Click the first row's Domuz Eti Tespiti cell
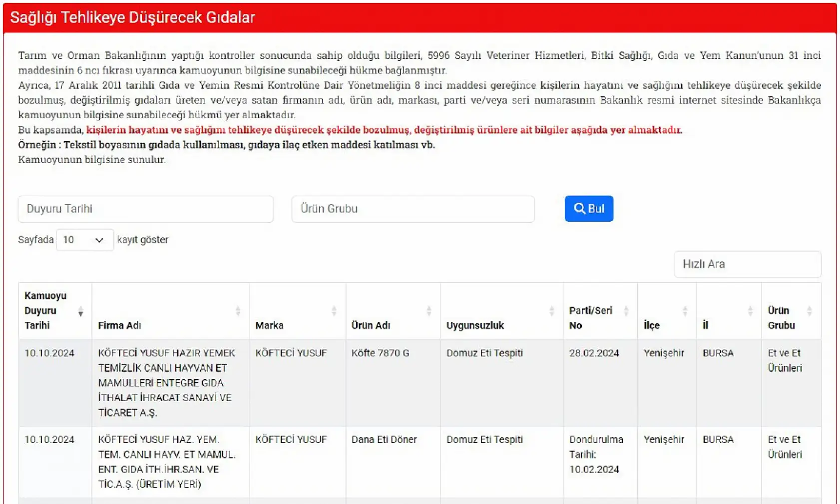 [484, 353]
